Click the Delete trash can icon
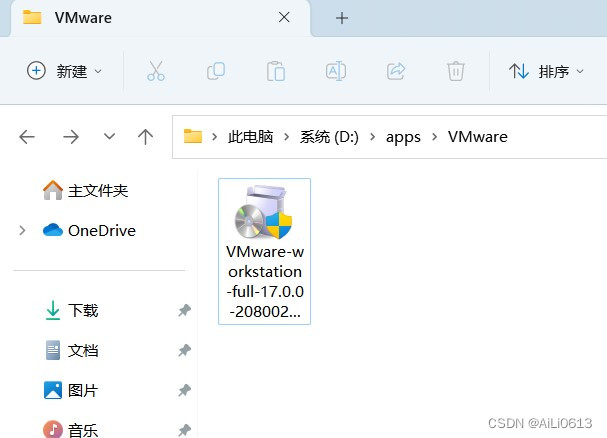This screenshot has height=438, width=607. [x=456, y=71]
